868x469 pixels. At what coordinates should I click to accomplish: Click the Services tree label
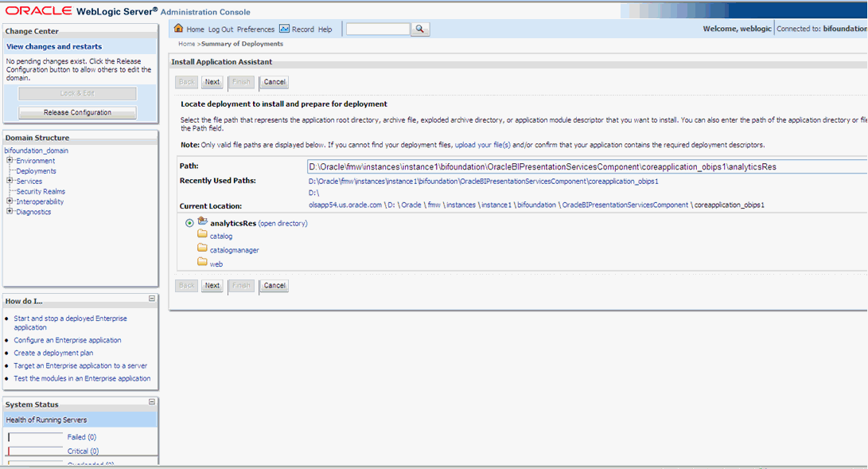tap(29, 181)
